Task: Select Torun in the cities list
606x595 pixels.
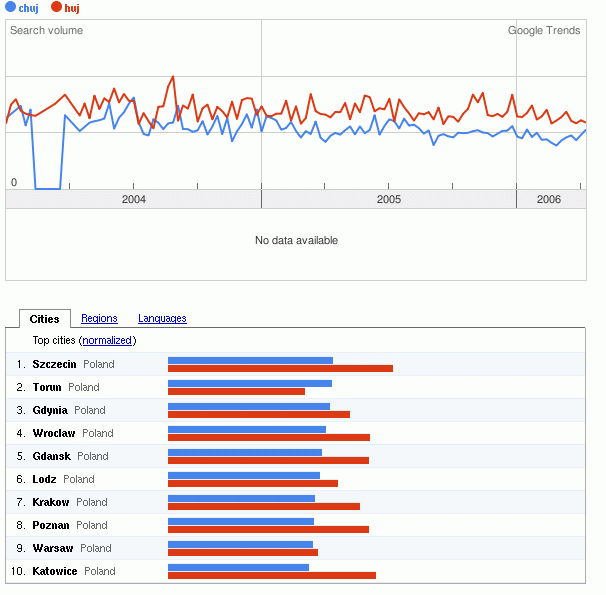Action: (x=47, y=387)
